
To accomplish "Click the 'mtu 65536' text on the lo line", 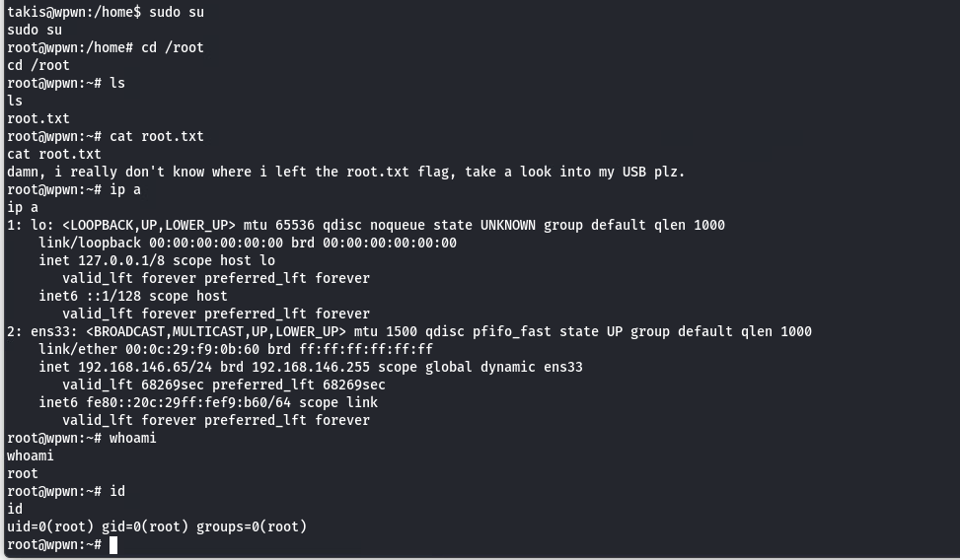I will coord(278,225).
